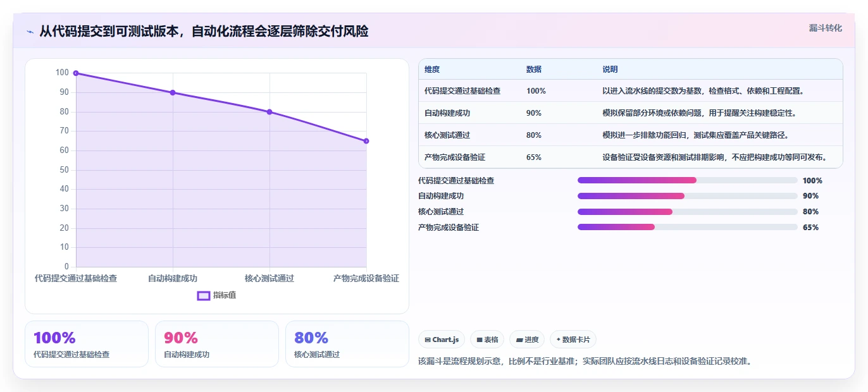Click the 80% value in the table
868x392 pixels.
pyautogui.click(x=534, y=135)
